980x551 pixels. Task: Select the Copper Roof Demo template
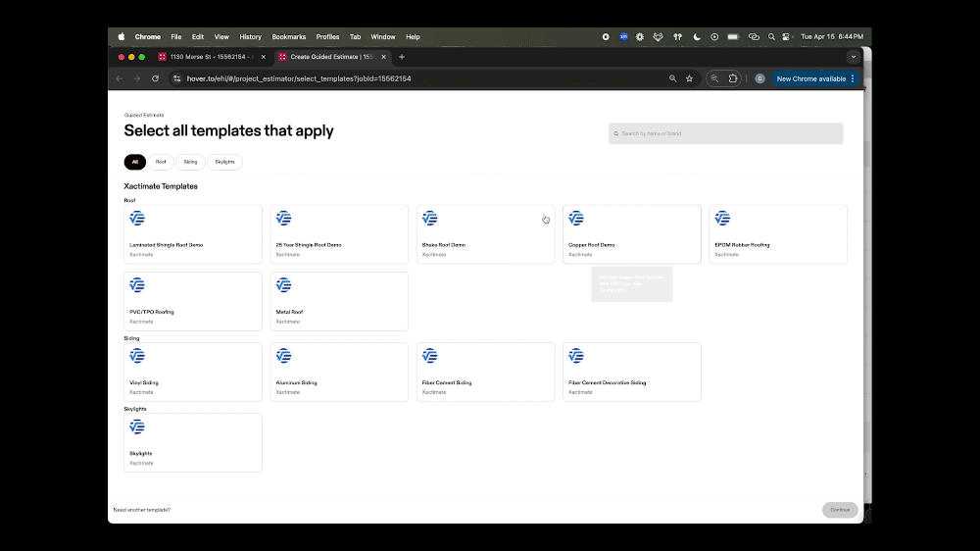[x=631, y=234]
